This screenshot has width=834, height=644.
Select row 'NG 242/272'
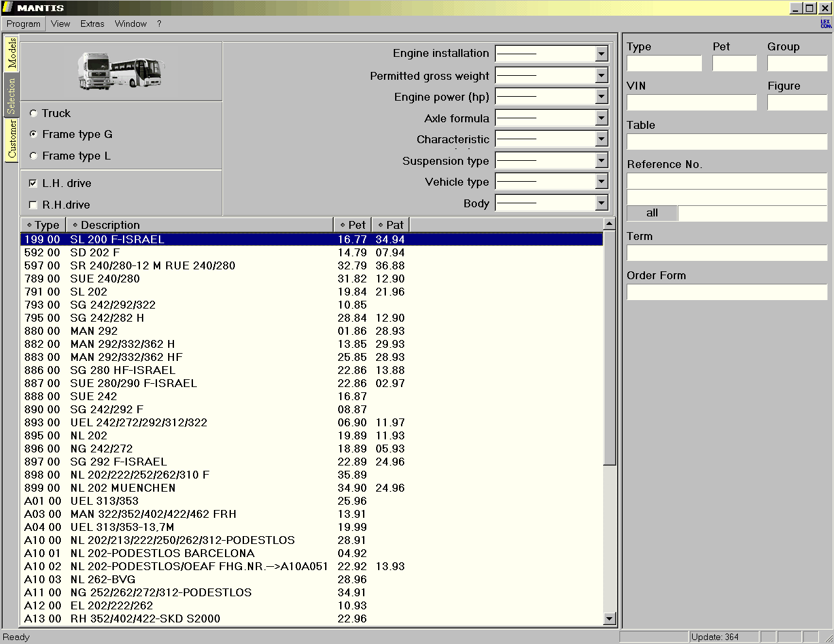tap(312, 449)
